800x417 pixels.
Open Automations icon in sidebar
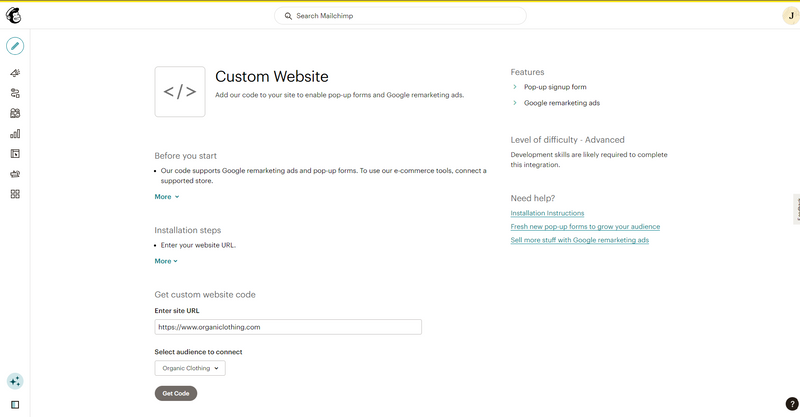click(x=15, y=93)
